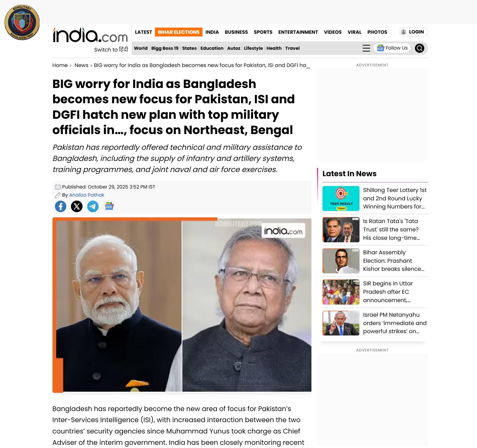The image size is (477, 448).
Task: Share article on Facebook
Action: click(x=61, y=206)
